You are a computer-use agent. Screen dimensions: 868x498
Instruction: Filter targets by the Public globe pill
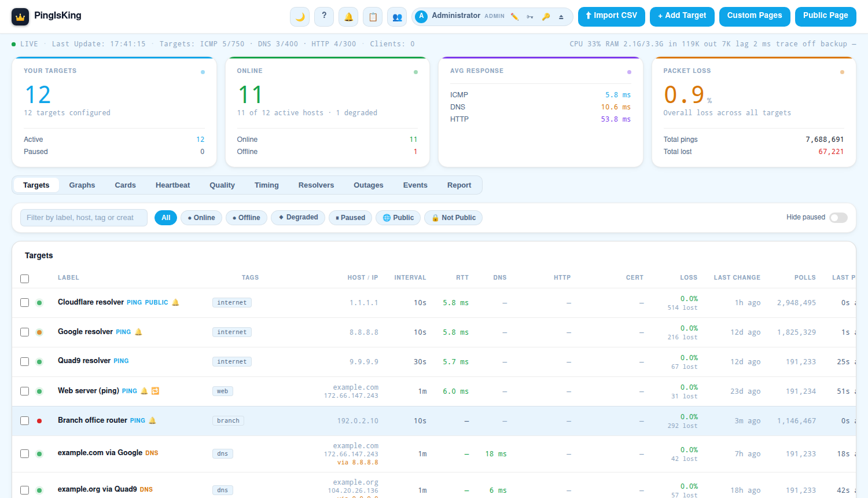tap(398, 218)
